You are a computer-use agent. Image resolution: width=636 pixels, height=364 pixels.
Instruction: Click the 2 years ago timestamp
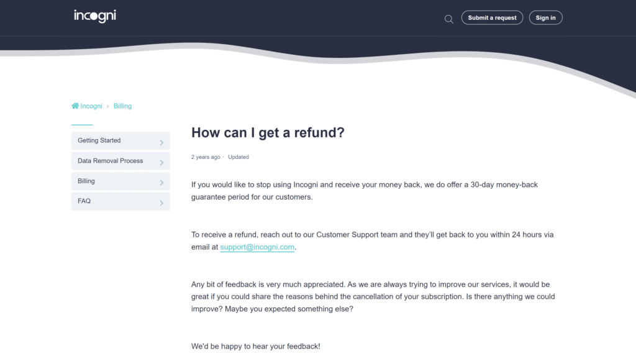[x=206, y=157]
